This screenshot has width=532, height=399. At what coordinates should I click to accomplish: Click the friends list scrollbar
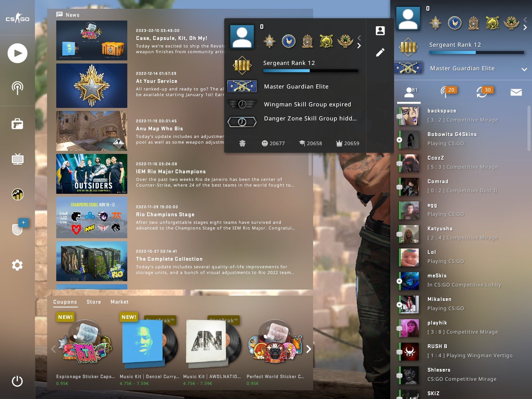point(529,128)
